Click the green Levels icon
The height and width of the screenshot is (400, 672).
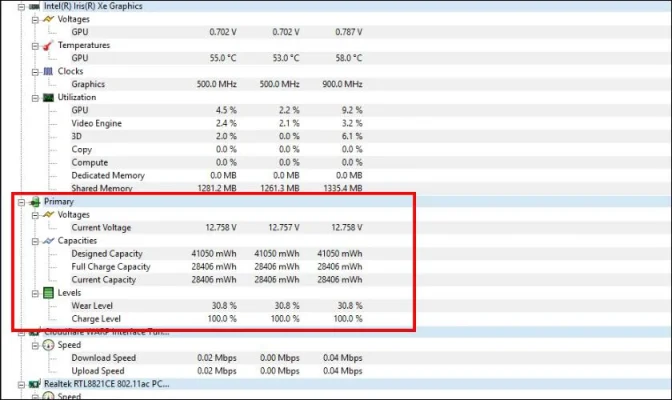pos(47,292)
